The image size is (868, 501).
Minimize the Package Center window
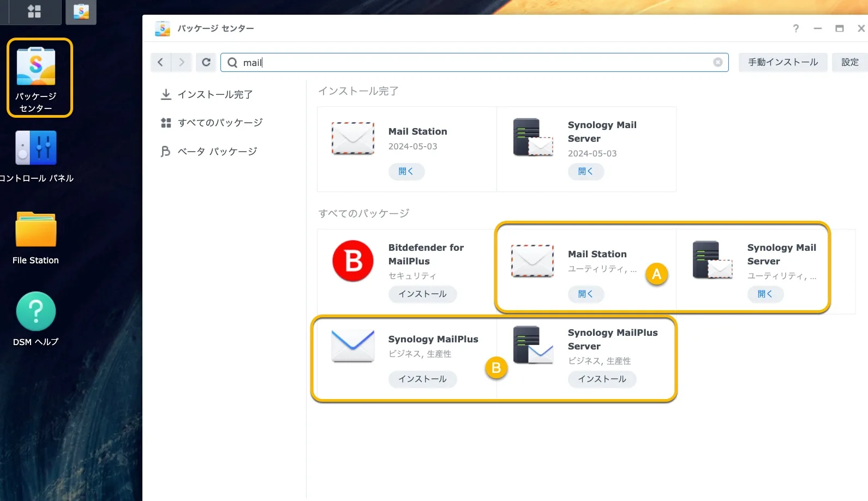click(818, 28)
